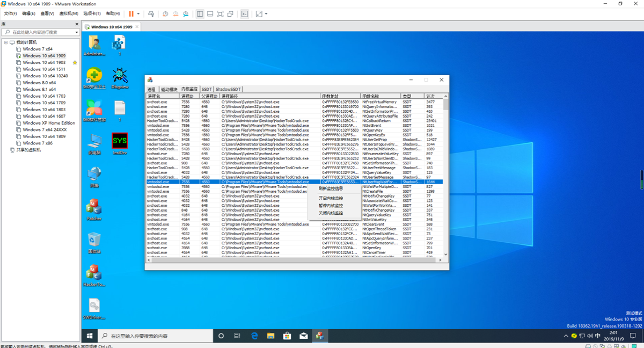
Task: Select the Administrator desktop folder icon
Action: point(94,46)
